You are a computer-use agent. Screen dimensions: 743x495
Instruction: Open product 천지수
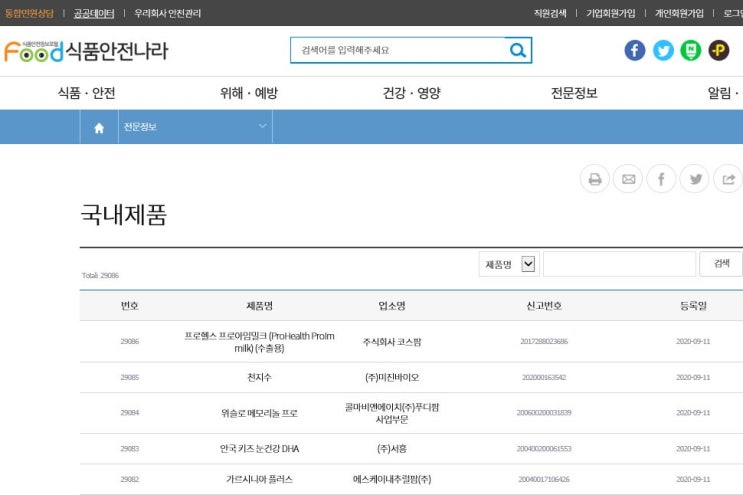(259, 378)
